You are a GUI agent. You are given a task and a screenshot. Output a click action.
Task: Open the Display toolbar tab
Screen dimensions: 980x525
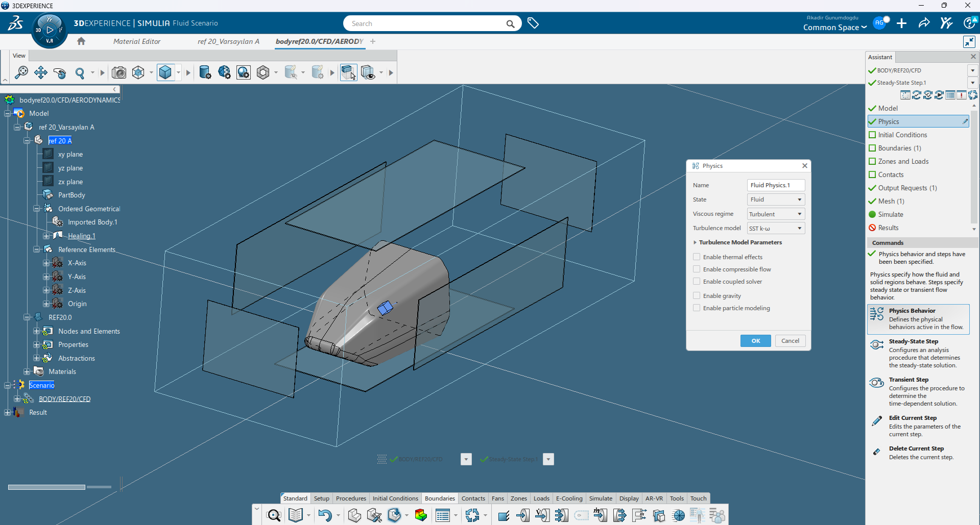click(x=629, y=498)
